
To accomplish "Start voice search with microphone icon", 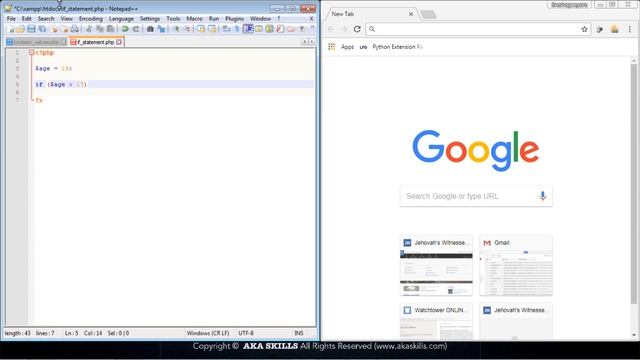I will click(542, 196).
